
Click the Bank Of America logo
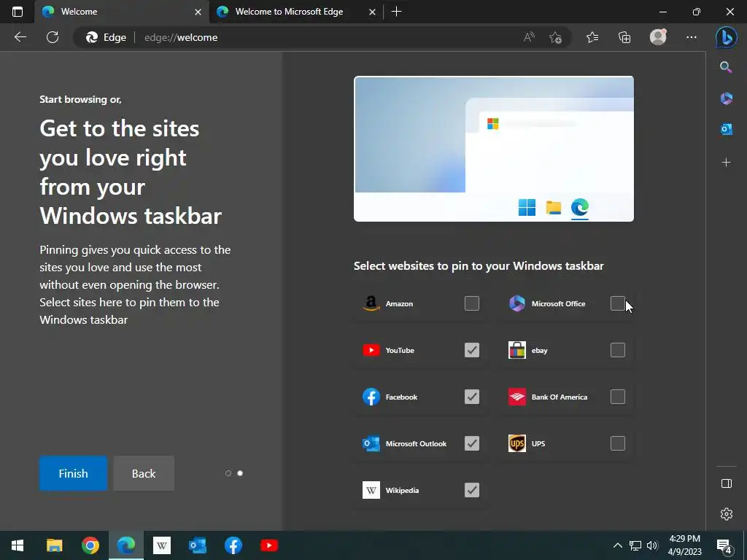coord(517,397)
